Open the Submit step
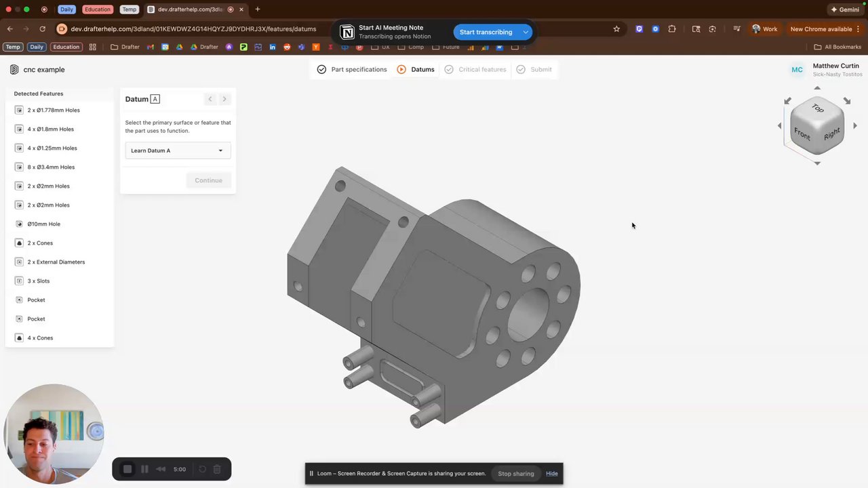Screen dimensions: 868x488 (534, 69)
